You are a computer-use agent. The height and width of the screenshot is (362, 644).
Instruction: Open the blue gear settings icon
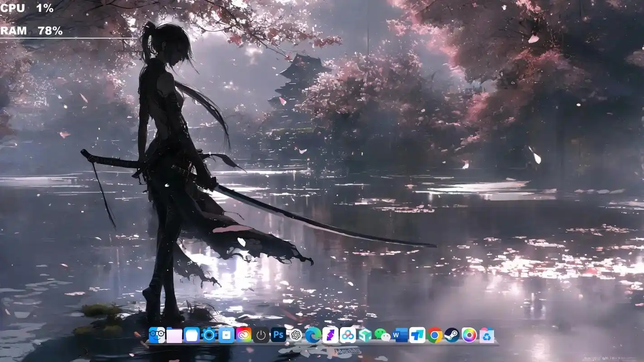coord(209,335)
